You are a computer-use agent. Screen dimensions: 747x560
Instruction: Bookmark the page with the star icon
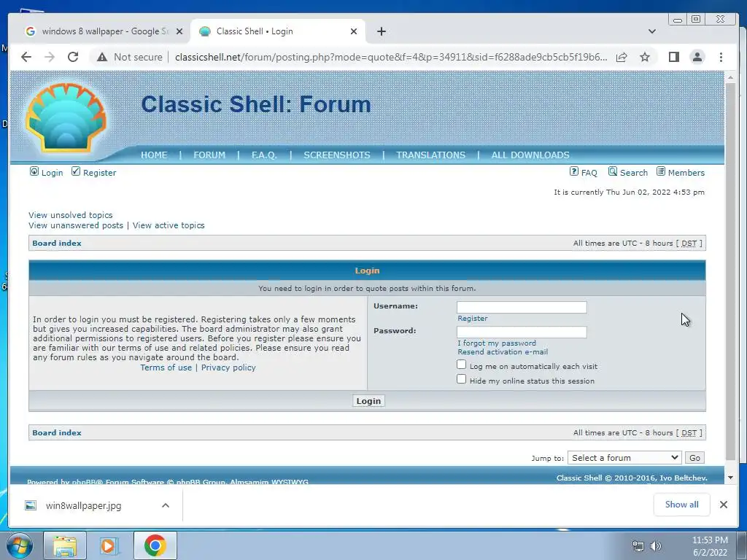pyautogui.click(x=645, y=57)
